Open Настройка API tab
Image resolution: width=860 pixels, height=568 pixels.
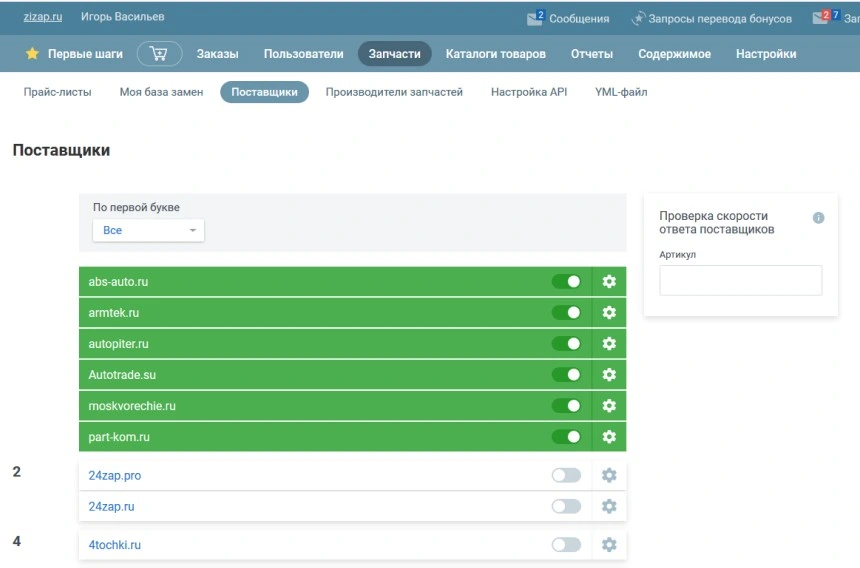click(529, 92)
